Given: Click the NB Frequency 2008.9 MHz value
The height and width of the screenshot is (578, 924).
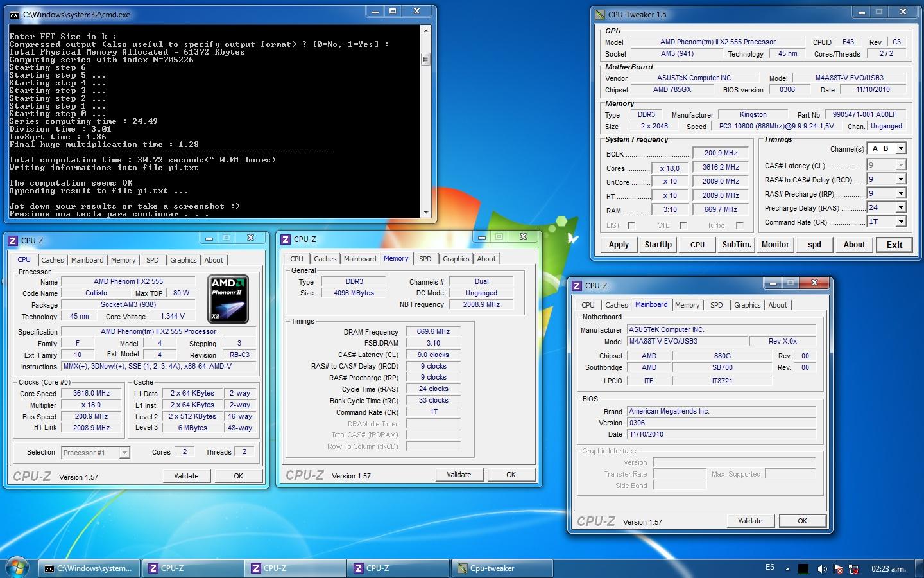Looking at the screenshot, I should click(x=481, y=304).
